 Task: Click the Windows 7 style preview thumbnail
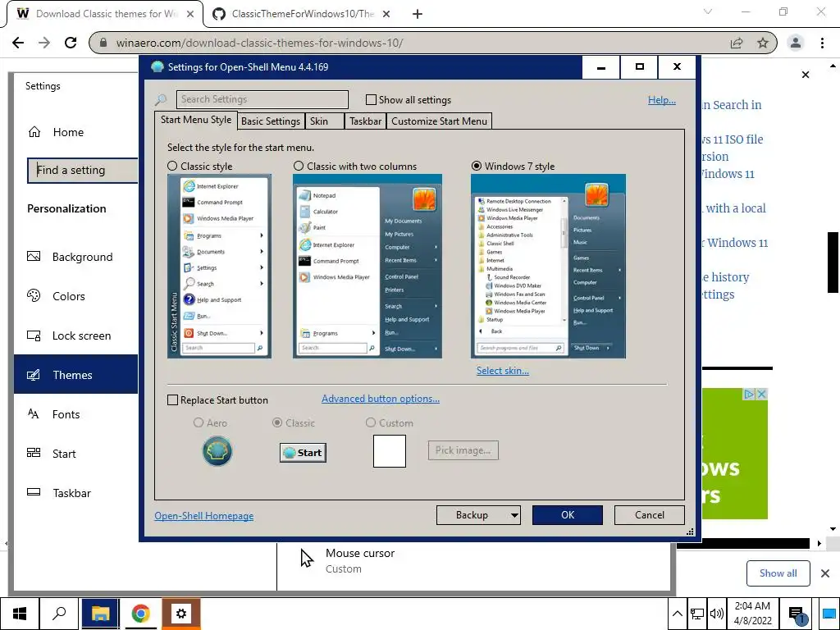tap(548, 267)
